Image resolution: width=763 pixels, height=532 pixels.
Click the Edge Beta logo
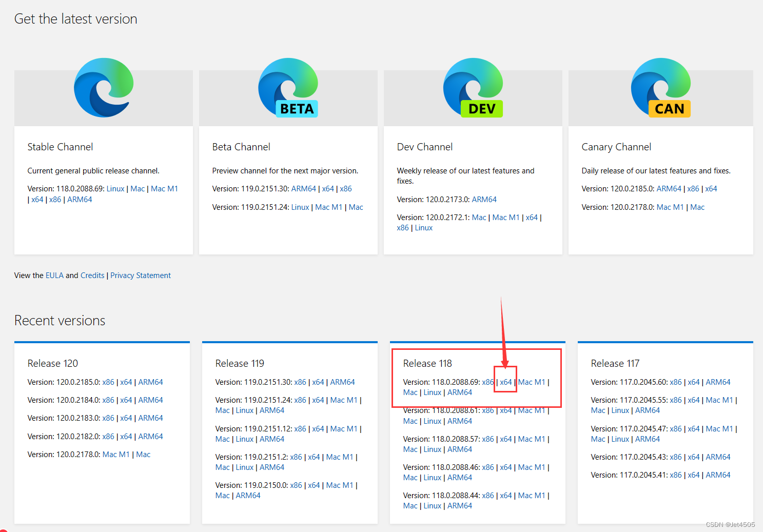pyautogui.click(x=288, y=87)
